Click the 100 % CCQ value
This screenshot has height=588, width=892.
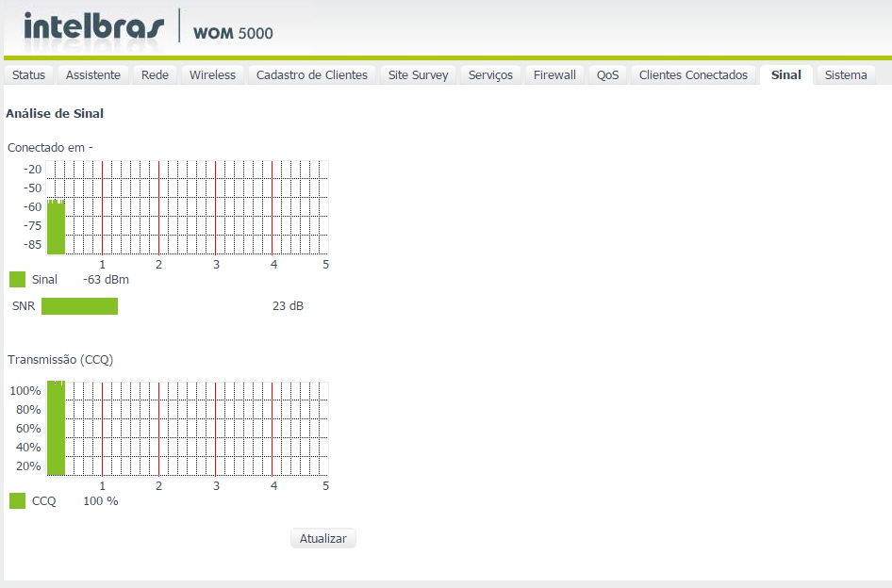pos(101,501)
